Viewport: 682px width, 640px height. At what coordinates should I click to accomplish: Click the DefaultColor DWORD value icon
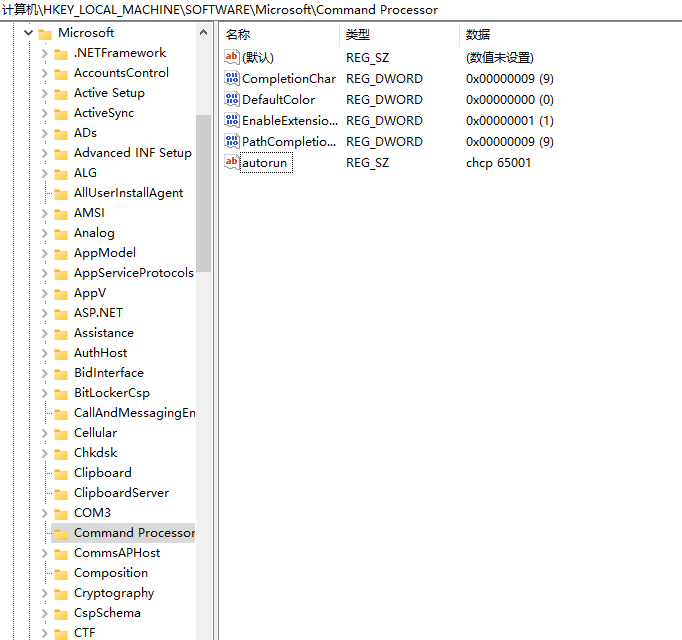[231, 99]
